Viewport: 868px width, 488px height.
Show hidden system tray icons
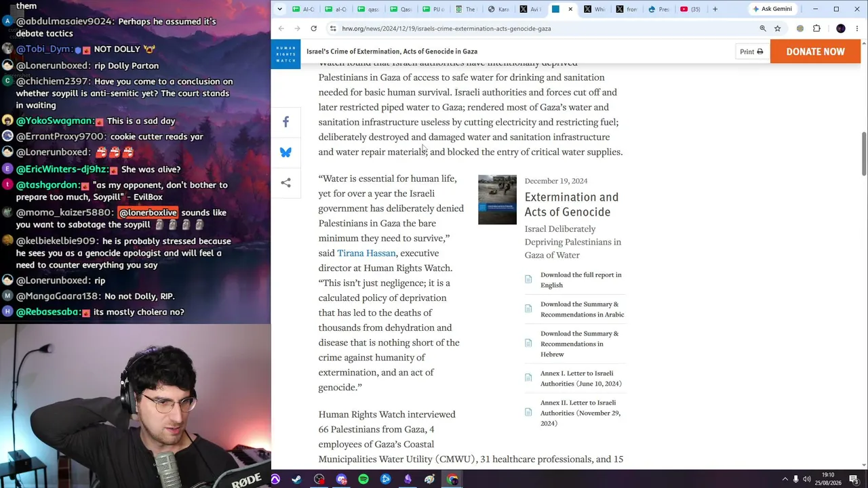point(785,480)
